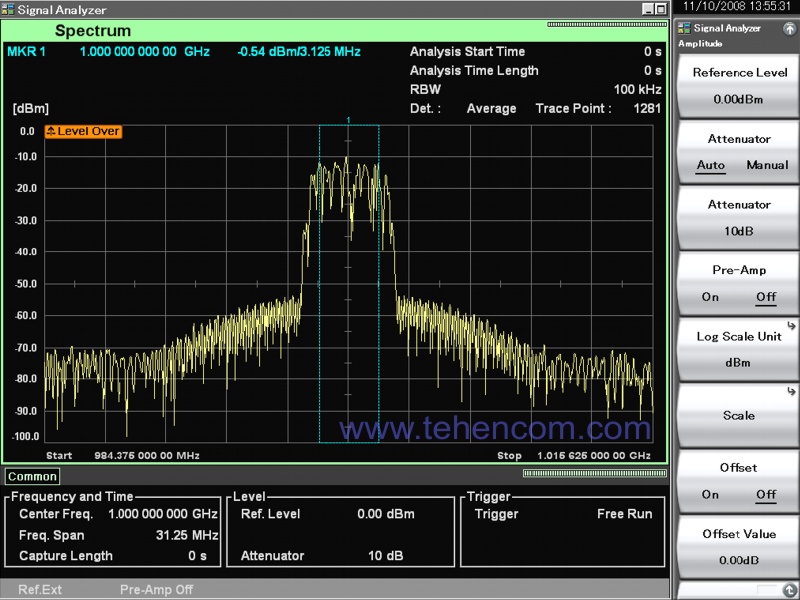Click the Trigger Free Run value
Screen dimensions: 800x600
tap(624, 514)
